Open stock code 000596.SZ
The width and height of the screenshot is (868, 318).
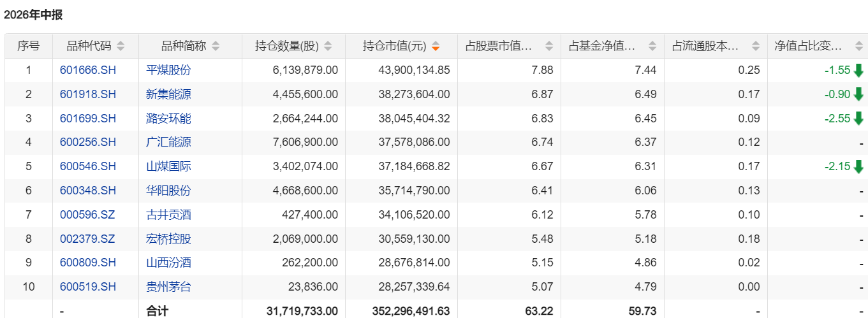(87, 215)
